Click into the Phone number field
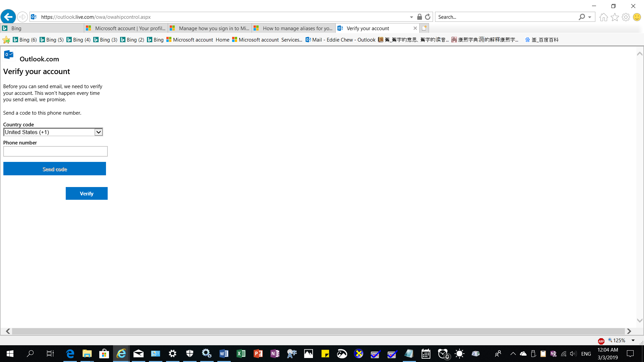Viewport: 644px width, 362px height. pyautogui.click(x=55, y=152)
